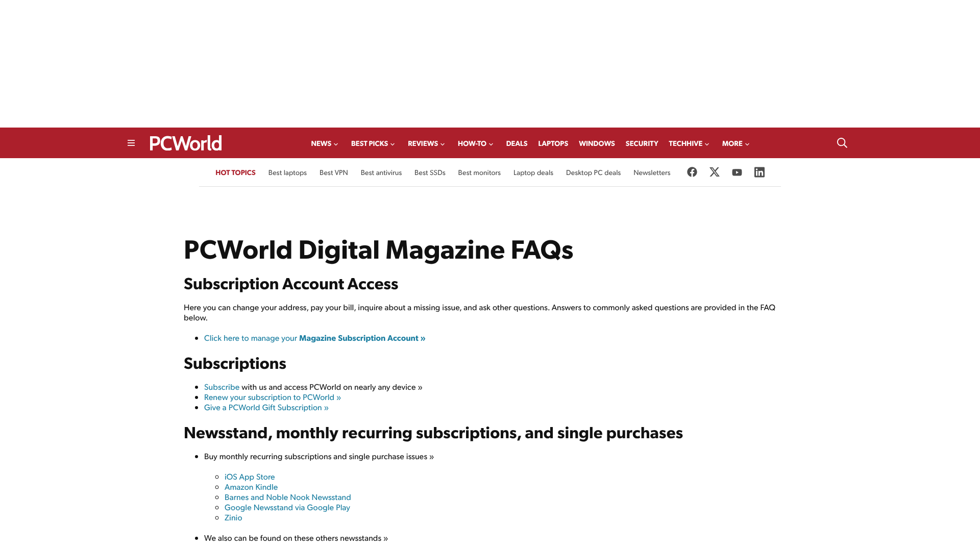Open Google Newsstand via Google Play link
Viewport: 980px width, 551px height.
pos(287,508)
